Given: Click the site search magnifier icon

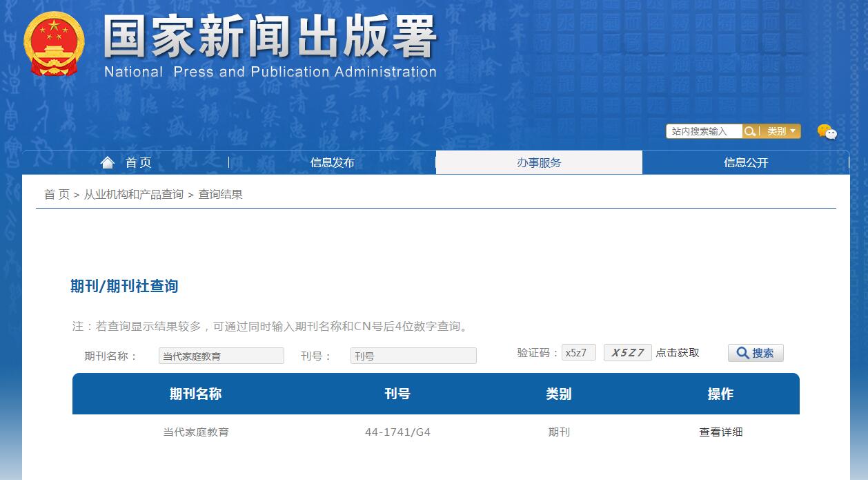Looking at the screenshot, I should 750,131.
